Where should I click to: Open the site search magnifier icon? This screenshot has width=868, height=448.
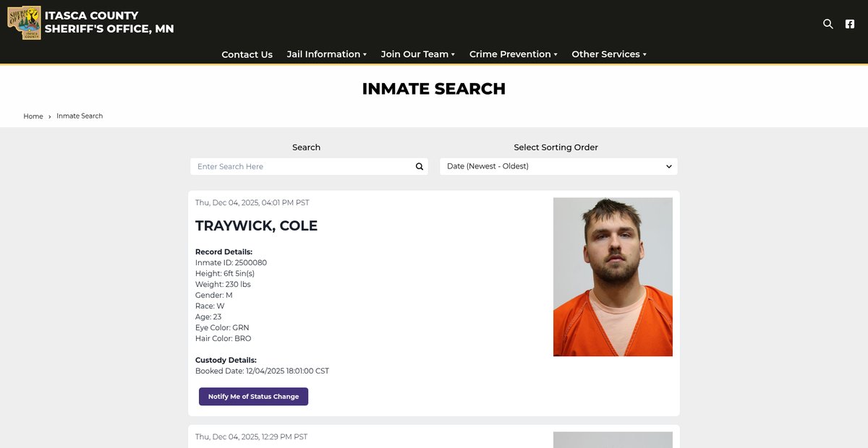pos(828,24)
